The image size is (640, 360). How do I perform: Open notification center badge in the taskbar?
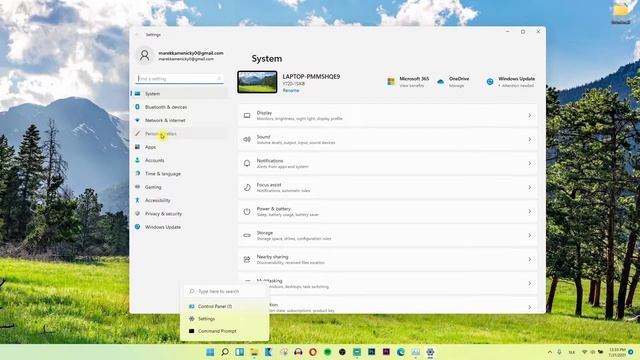coord(631,352)
